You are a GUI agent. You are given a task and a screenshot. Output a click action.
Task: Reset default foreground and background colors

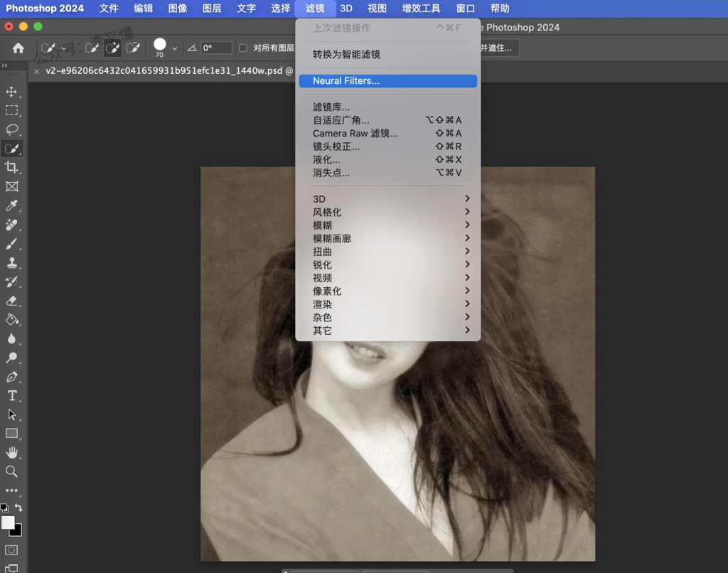4,508
